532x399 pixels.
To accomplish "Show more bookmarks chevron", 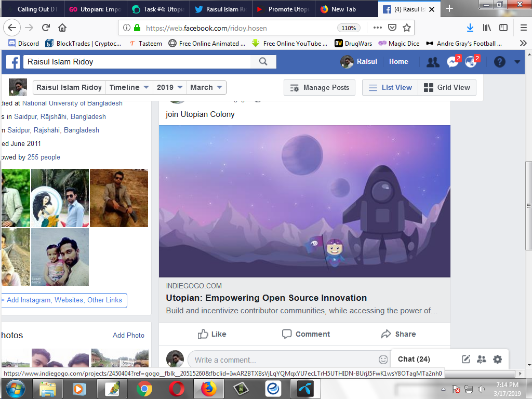I will tap(523, 44).
